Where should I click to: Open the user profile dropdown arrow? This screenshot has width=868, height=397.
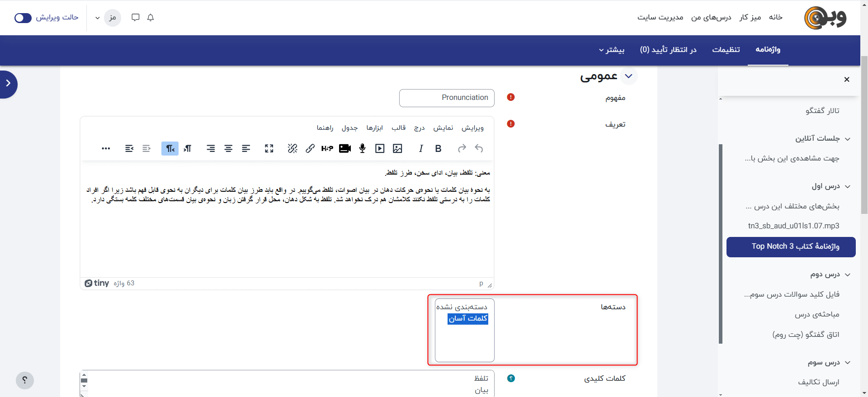coord(97,18)
